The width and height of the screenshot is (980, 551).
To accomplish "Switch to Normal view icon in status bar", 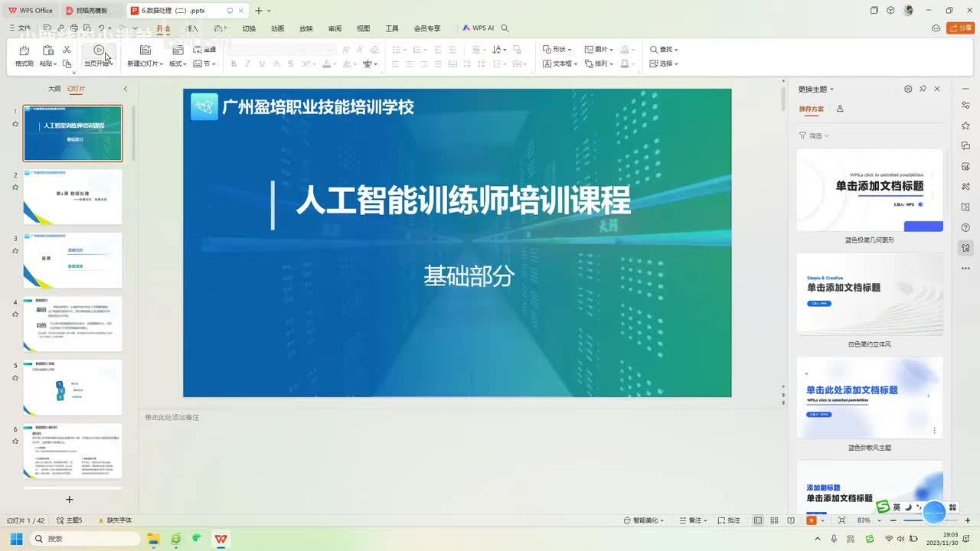I will point(758,520).
